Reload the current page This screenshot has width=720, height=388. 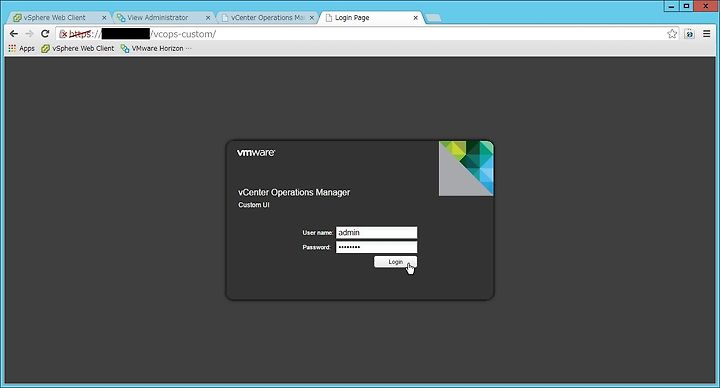pyautogui.click(x=45, y=34)
